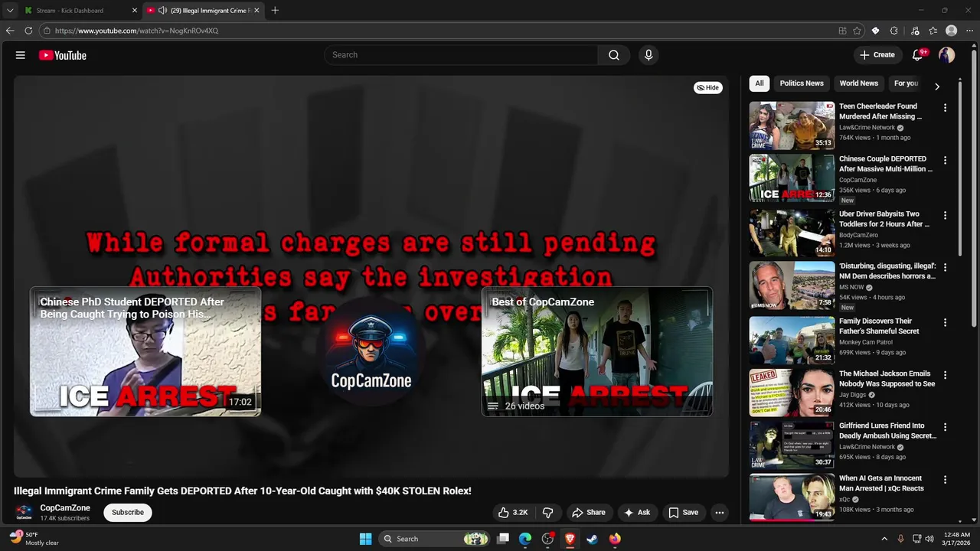Select the Politics News chip
980x551 pixels.
tap(802, 83)
